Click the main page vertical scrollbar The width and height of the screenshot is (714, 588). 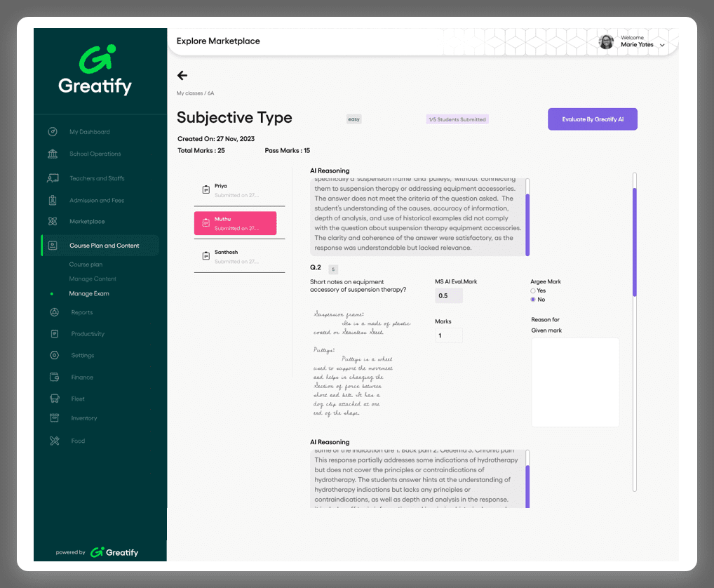pyautogui.click(x=635, y=242)
